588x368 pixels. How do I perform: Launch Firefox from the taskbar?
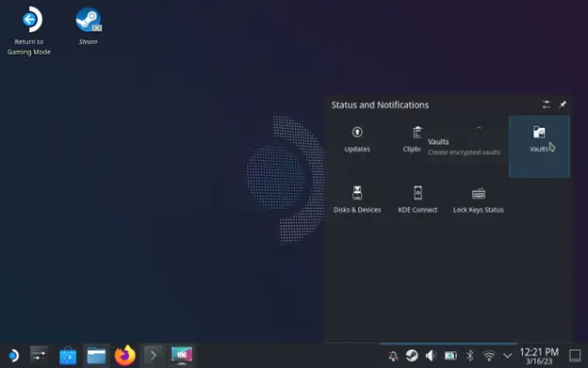coord(125,355)
